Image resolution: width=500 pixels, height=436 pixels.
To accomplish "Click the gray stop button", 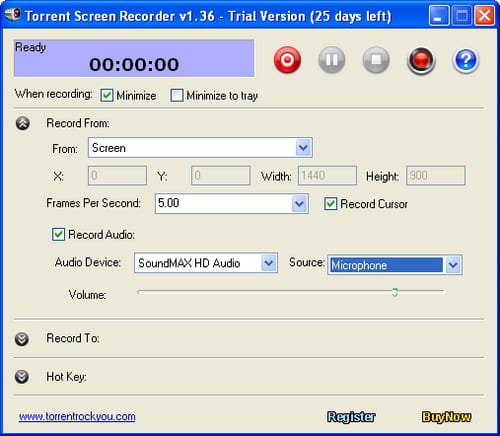I will pos(376,60).
